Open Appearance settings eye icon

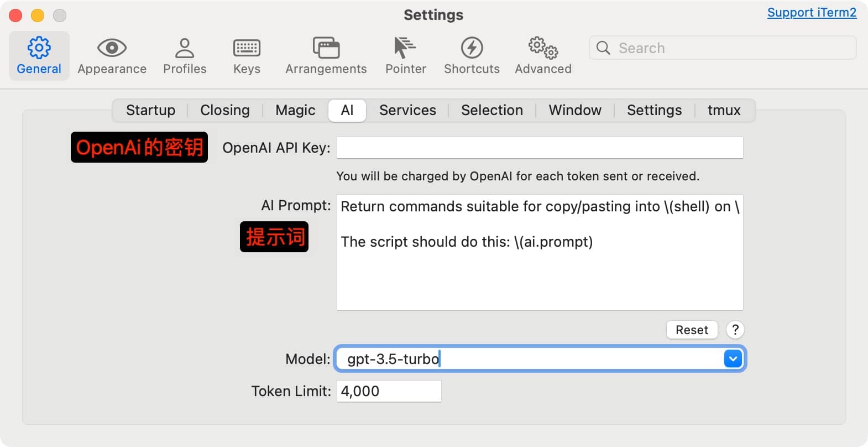tap(112, 48)
